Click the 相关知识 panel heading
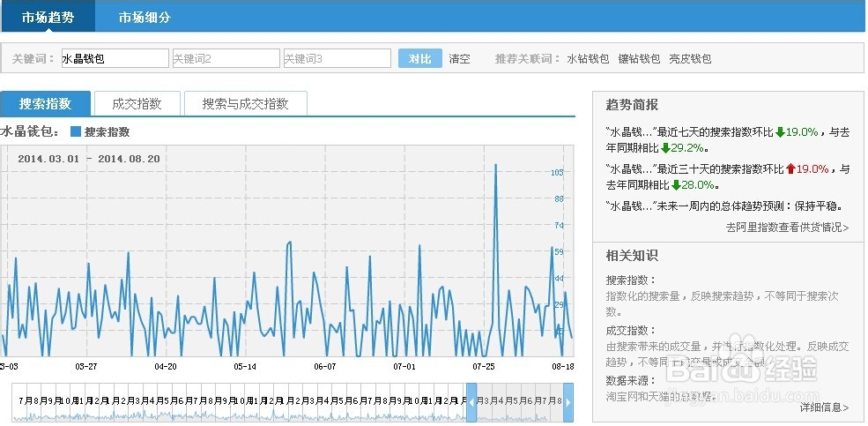This screenshot has width=868, height=426. pos(632,256)
